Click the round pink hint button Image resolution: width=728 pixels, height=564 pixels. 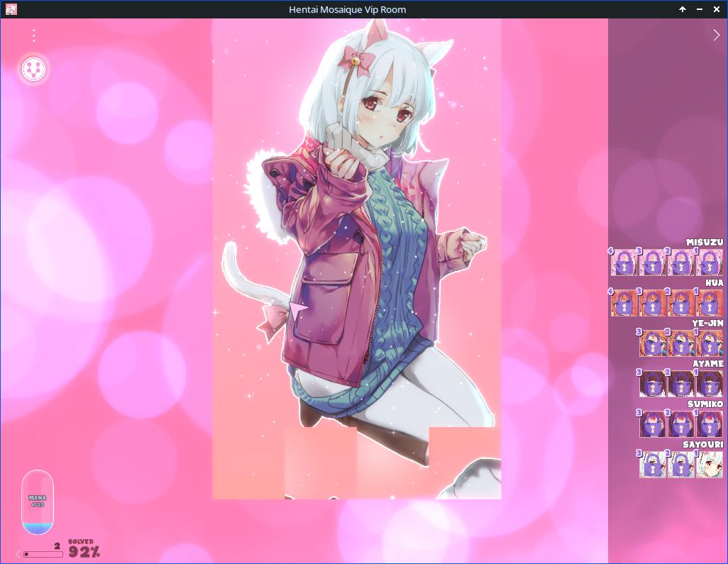[x=34, y=69]
